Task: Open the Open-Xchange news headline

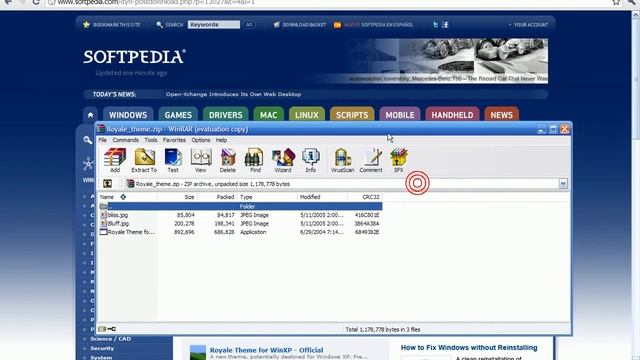Action: (233, 94)
